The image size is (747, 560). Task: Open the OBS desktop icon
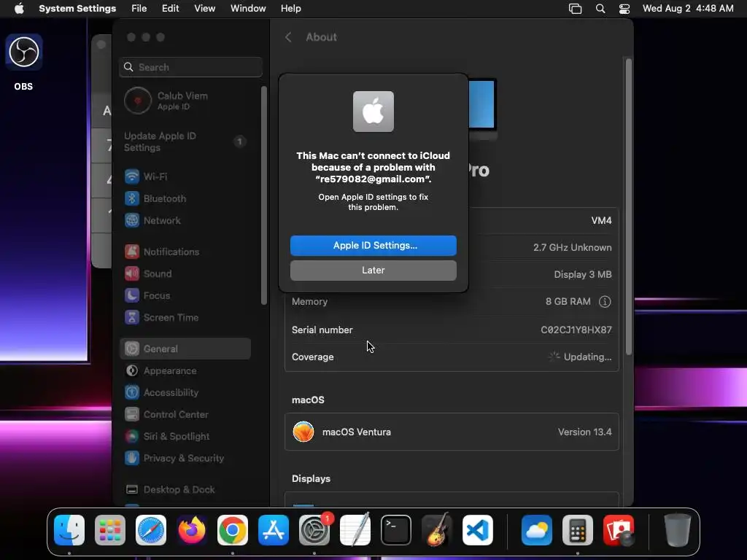tap(24, 52)
